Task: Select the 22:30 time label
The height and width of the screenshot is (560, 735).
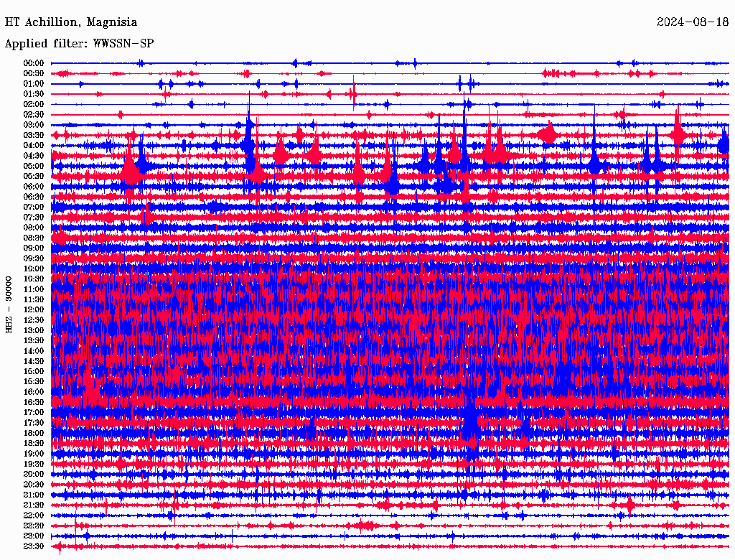Action: point(33,526)
